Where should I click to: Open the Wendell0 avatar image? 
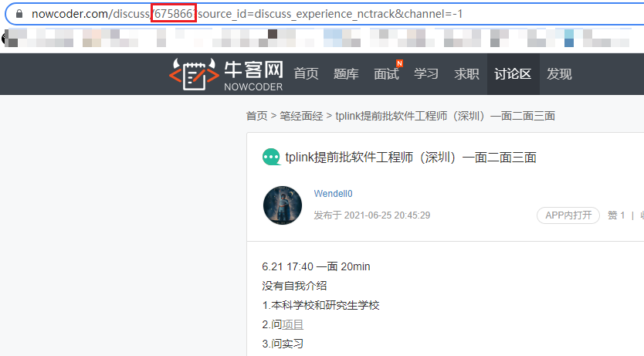283,205
